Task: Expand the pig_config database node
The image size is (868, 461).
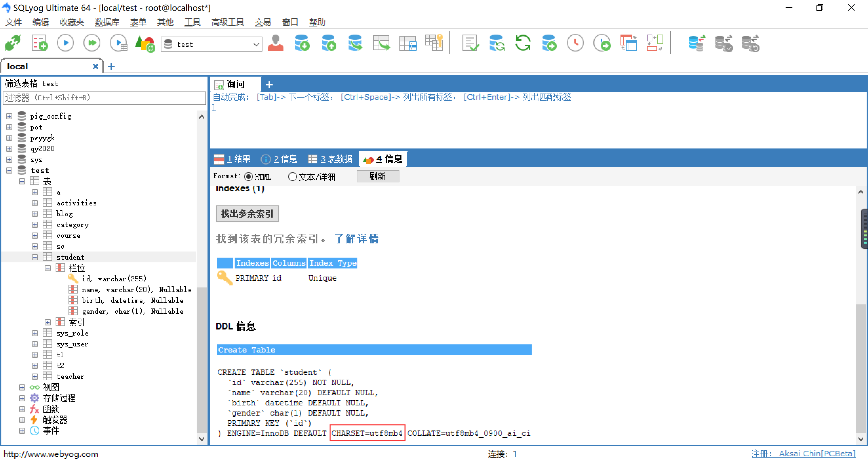Action: [x=9, y=116]
